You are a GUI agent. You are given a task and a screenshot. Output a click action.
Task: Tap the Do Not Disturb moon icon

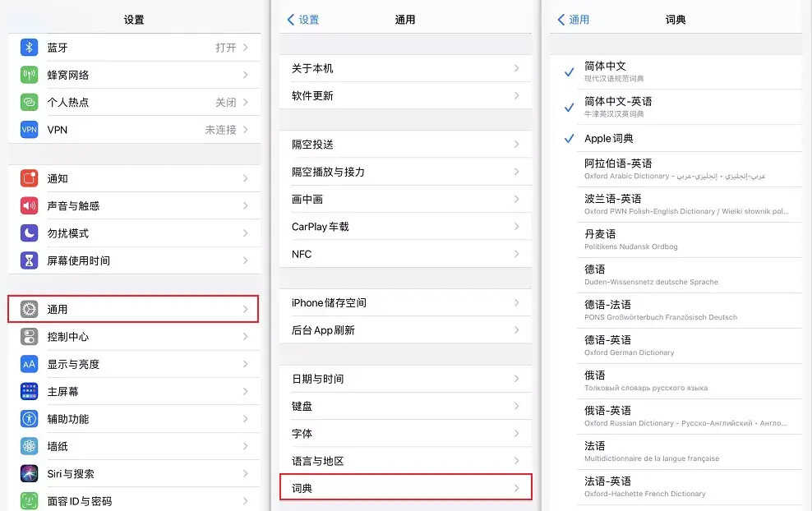(30, 233)
